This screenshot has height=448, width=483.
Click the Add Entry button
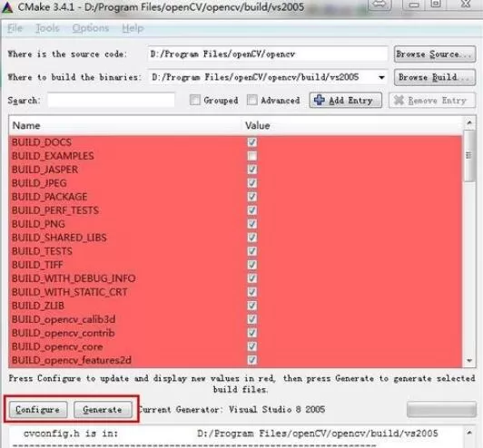pos(346,101)
